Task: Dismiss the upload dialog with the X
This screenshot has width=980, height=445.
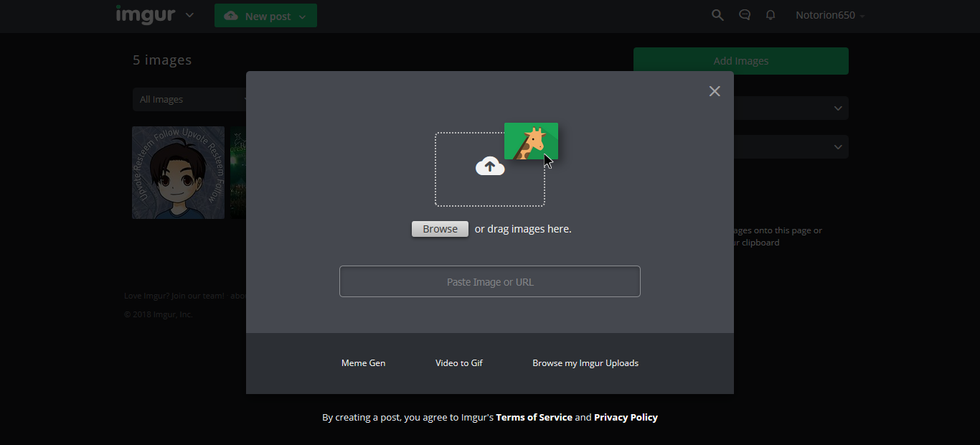Action: coord(714,91)
